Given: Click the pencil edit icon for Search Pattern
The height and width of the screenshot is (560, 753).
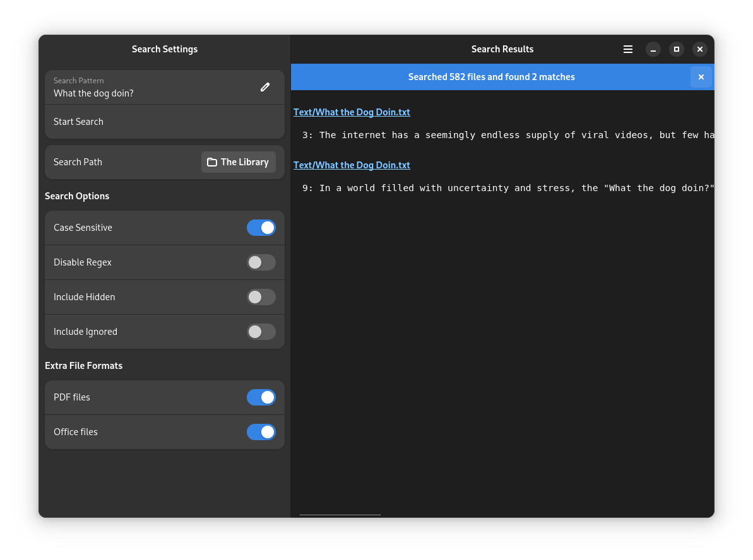Looking at the screenshot, I should click(265, 87).
